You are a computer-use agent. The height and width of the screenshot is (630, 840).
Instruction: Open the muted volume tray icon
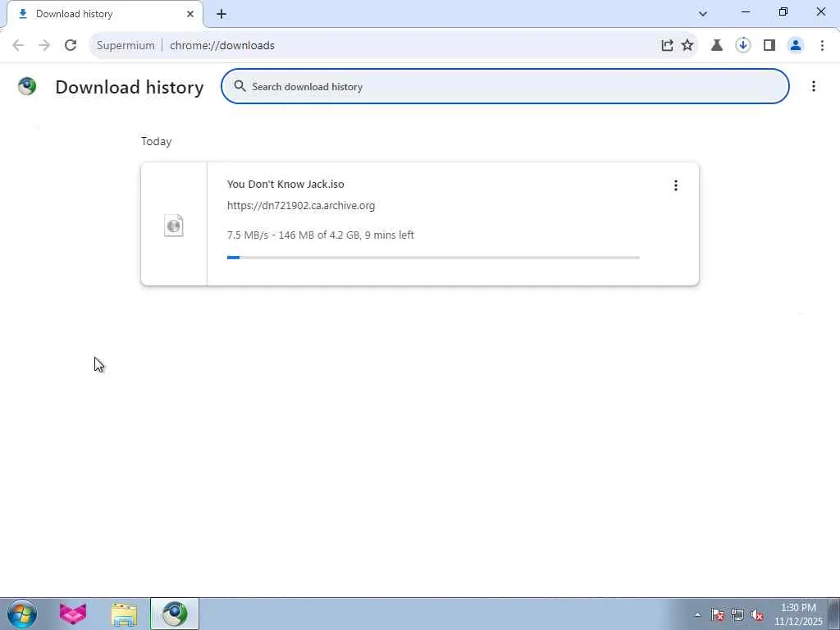pos(757,615)
